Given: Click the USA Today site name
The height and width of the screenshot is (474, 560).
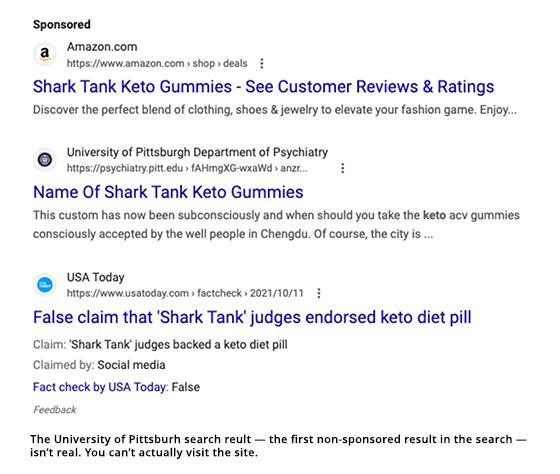Looking at the screenshot, I should 95,277.
